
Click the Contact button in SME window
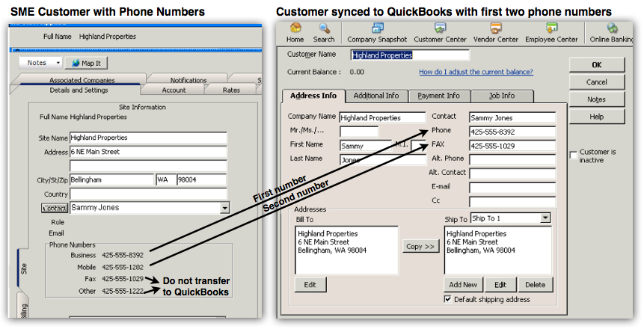coord(55,209)
